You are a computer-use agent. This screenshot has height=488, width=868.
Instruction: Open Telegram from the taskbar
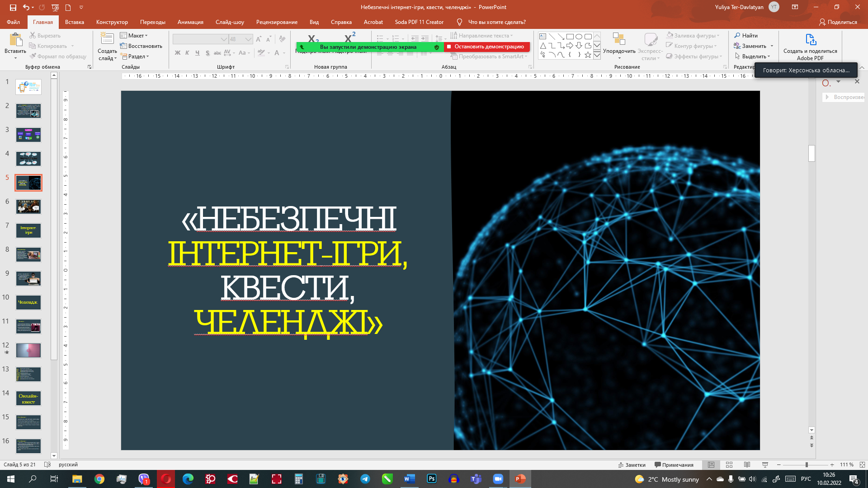365,479
